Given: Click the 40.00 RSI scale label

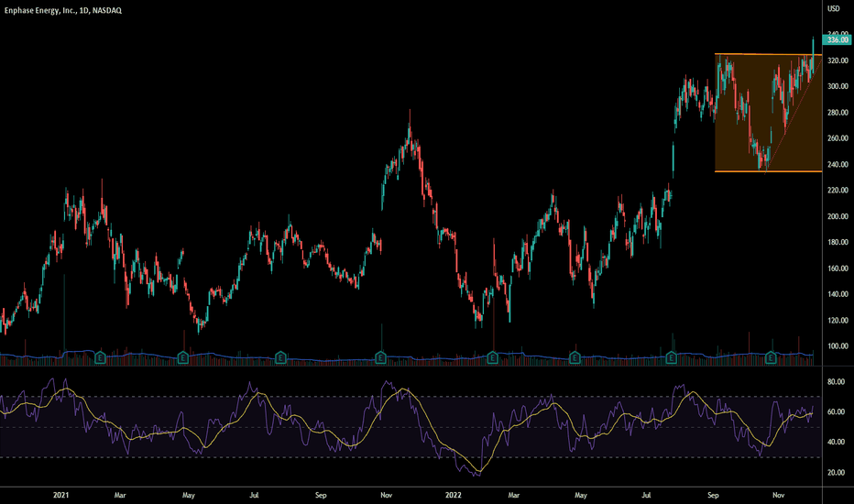Looking at the screenshot, I should click(836, 442).
